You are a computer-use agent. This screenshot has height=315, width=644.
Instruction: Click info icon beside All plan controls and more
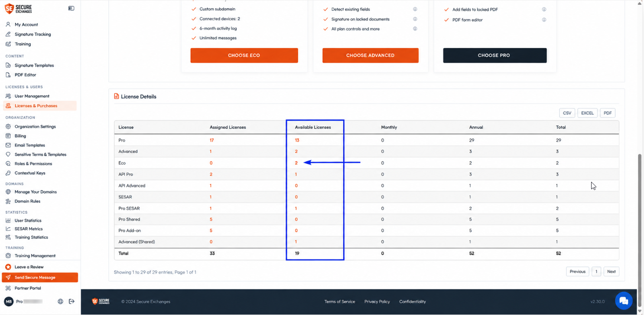pos(415,29)
